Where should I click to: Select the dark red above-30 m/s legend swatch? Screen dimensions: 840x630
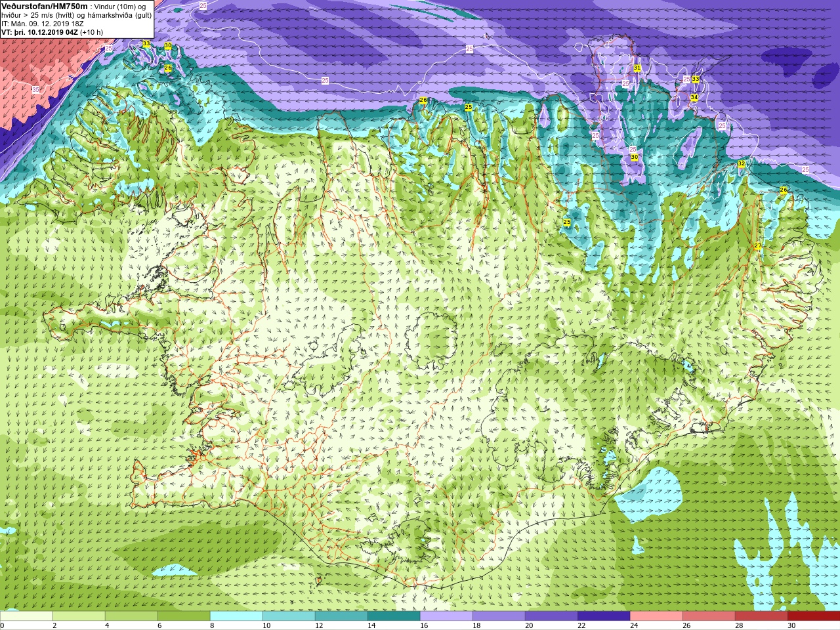point(814,616)
